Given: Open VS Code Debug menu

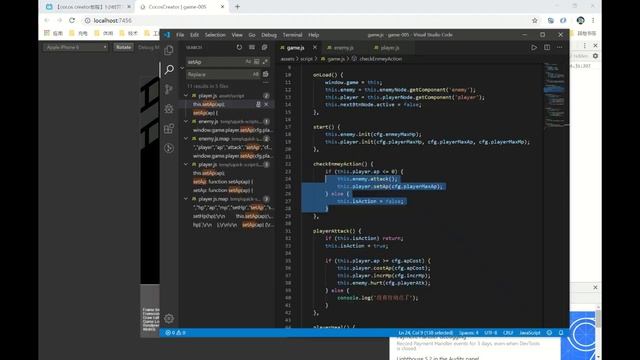Looking at the screenshot, I should pyautogui.click(x=269, y=35).
